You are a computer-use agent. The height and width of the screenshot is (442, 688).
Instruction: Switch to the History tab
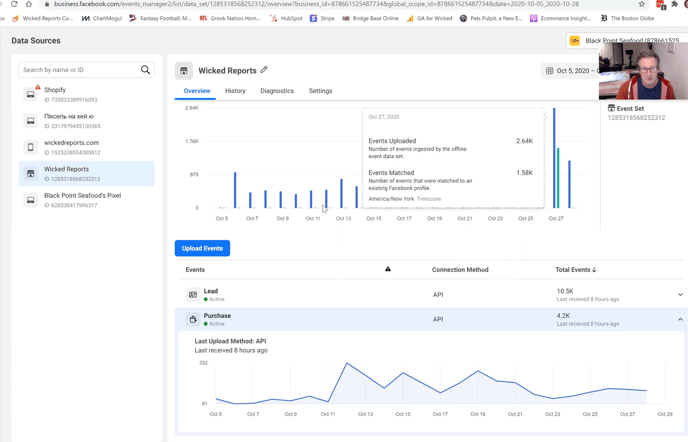click(235, 91)
